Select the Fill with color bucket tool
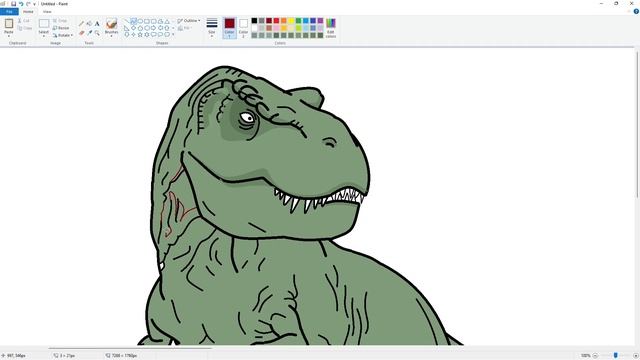Viewport: 640px width, 360px height. coord(89,24)
